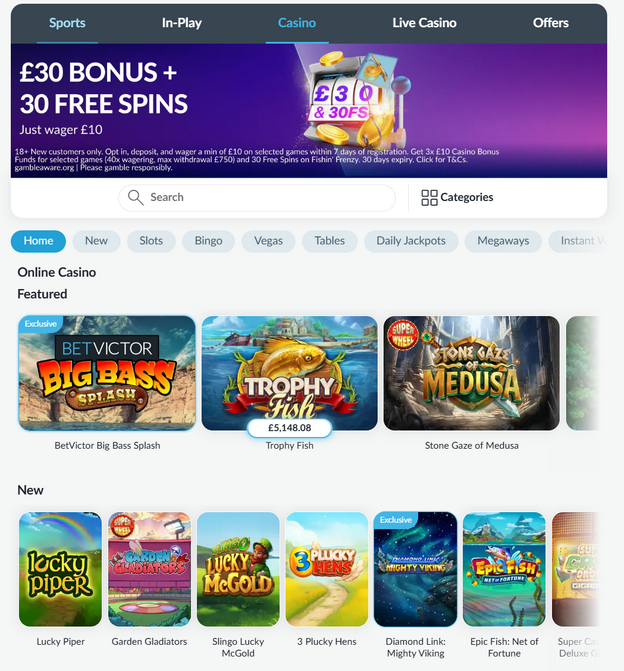Launch Epic Fish: Net of Fortune

click(504, 569)
